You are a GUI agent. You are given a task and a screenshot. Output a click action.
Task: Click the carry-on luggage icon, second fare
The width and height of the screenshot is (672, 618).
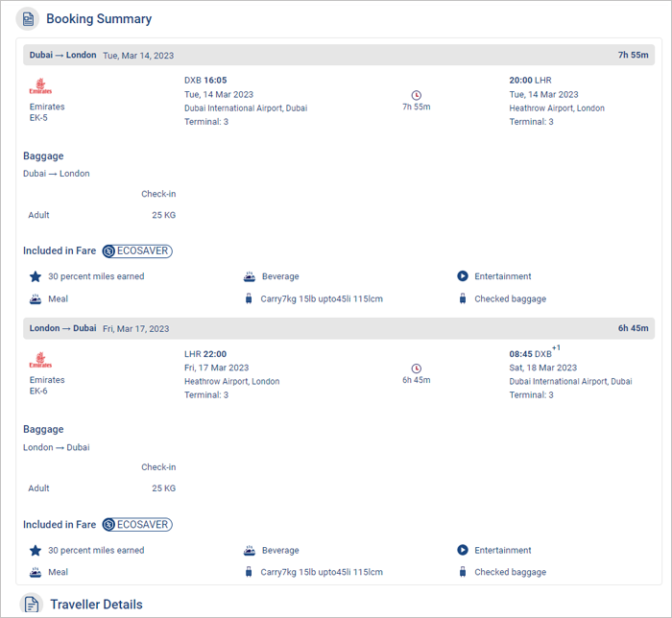250,572
